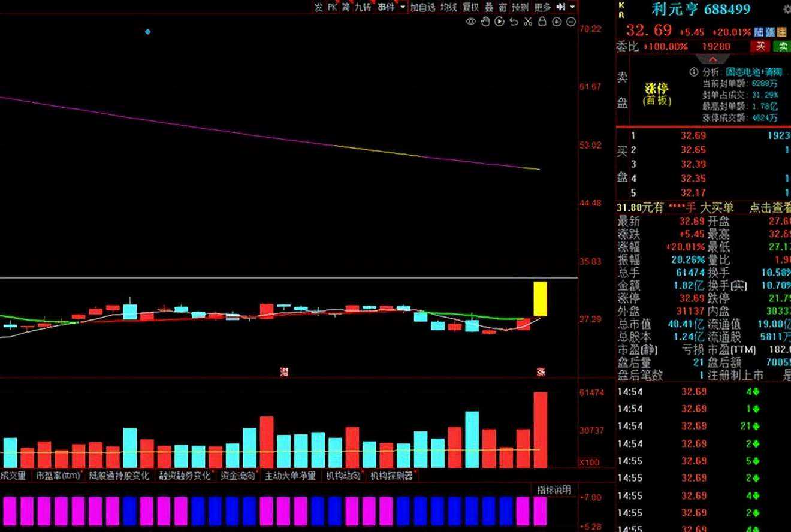Viewport: 791px width, 532px height.
Task: Click 加自选 to add to watchlist
Action: pyautogui.click(x=422, y=7)
